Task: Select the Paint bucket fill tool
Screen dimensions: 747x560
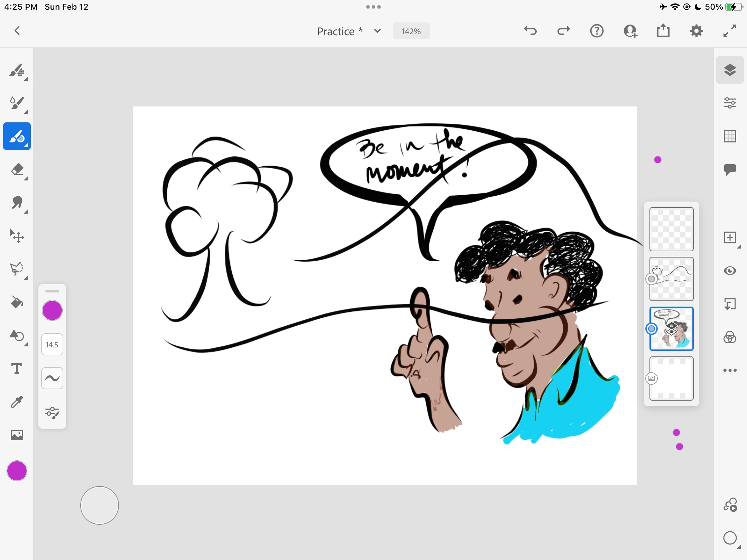Action: [17, 302]
